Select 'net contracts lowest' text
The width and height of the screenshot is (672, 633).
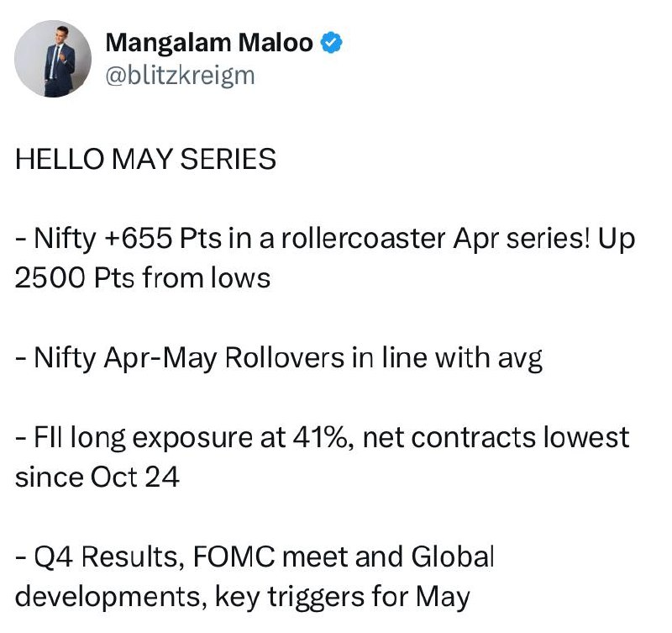[496, 437]
